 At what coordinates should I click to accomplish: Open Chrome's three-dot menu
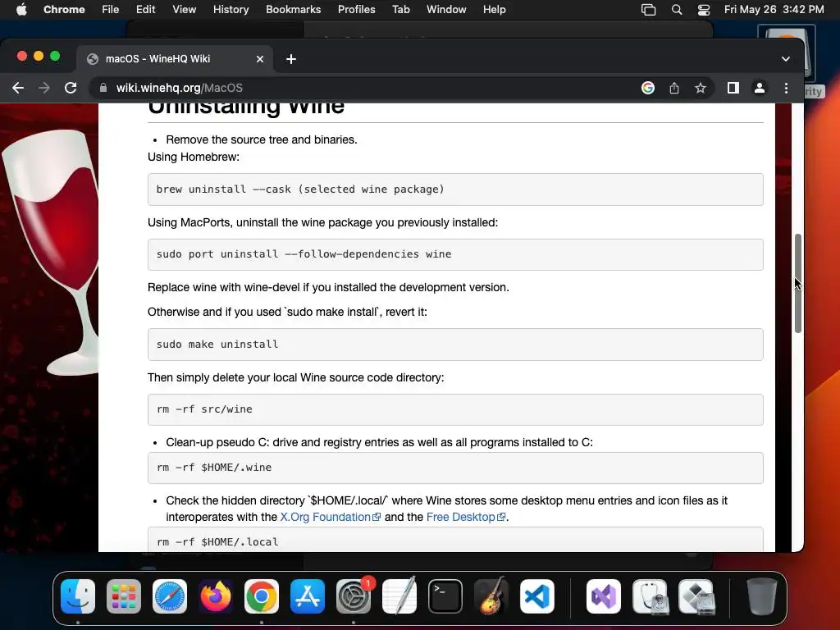click(x=786, y=88)
